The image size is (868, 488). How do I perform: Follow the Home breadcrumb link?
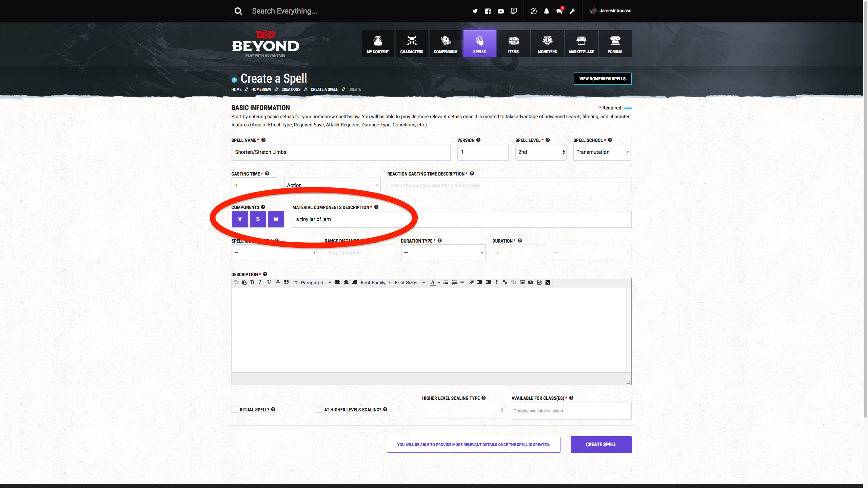(236, 89)
